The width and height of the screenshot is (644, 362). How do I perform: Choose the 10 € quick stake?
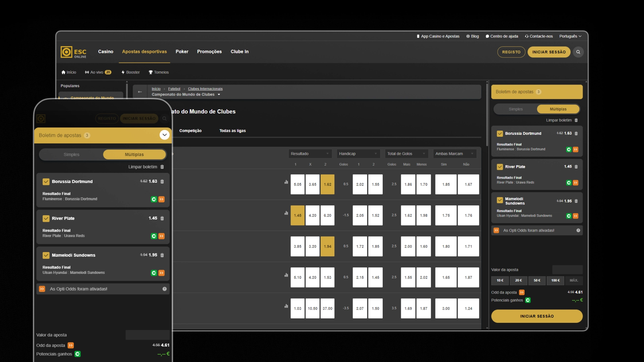[x=500, y=281]
